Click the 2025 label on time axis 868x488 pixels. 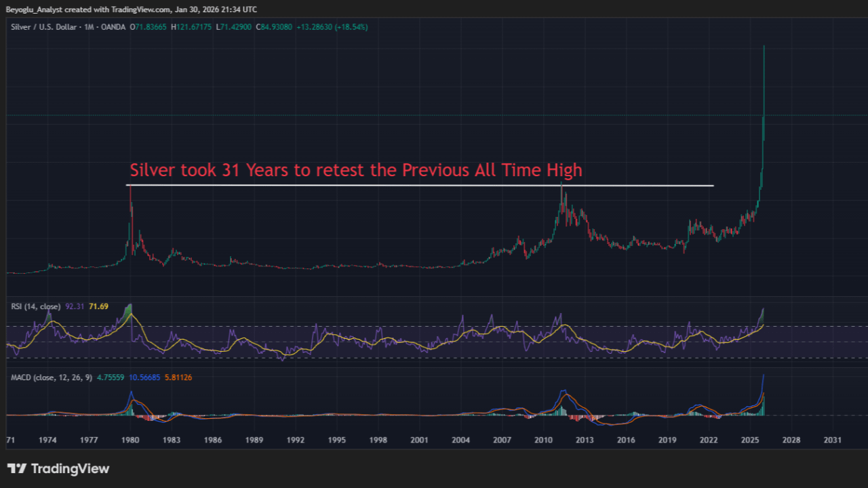[750, 440]
